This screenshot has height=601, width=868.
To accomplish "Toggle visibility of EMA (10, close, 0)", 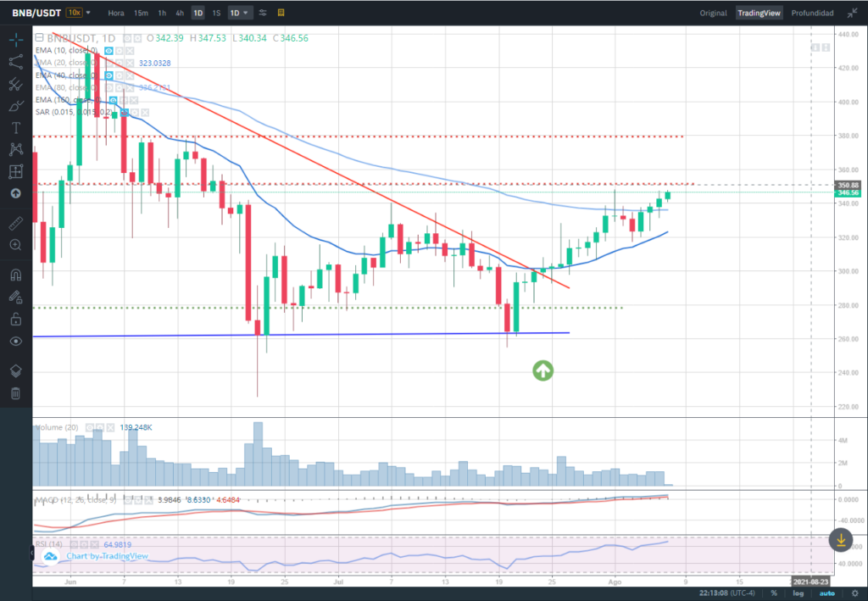I will [109, 50].
